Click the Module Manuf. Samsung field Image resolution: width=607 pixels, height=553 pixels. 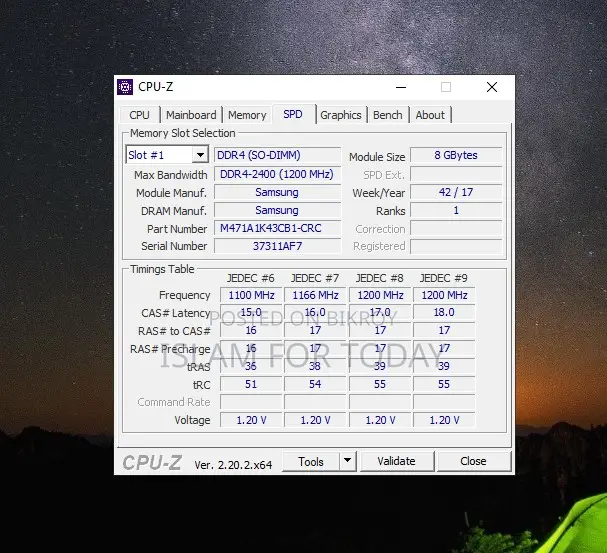(x=278, y=192)
